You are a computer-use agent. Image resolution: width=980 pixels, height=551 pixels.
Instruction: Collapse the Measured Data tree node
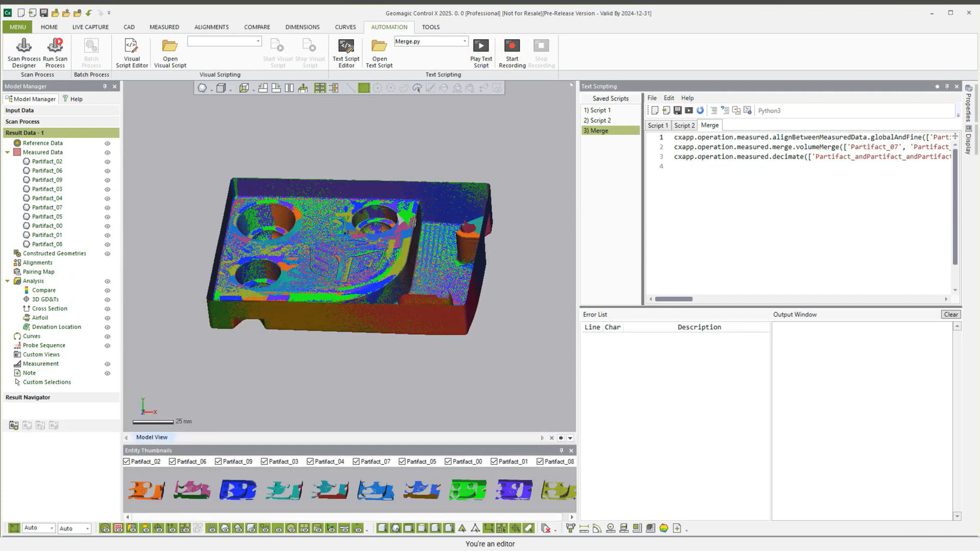point(8,153)
